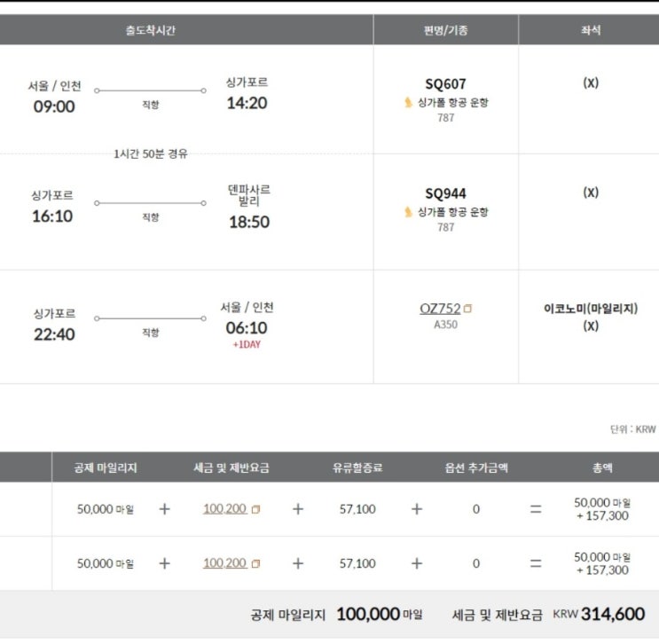Click the 100,000 마일 total mileage
This screenshot has width=659, height=644.
(380, 614)
